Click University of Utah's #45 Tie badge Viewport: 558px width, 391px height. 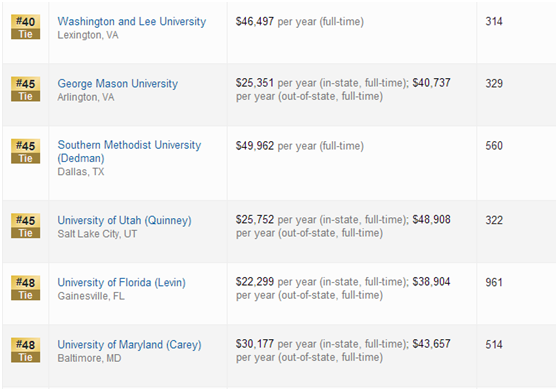coord(26,226)
